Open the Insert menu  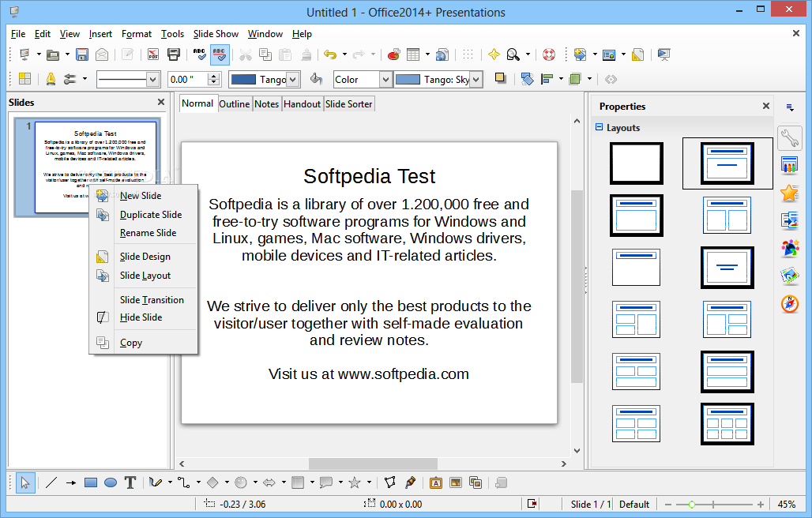coord(100,34)
